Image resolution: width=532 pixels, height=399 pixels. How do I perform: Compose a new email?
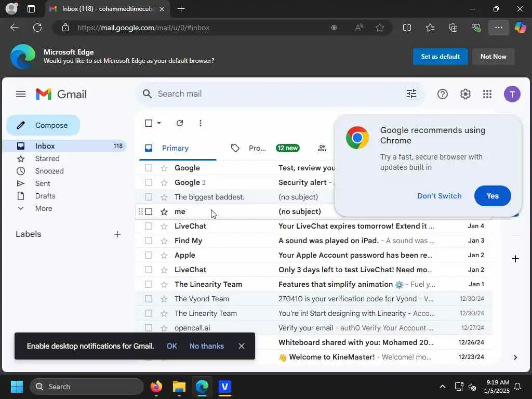pos(44,125)
